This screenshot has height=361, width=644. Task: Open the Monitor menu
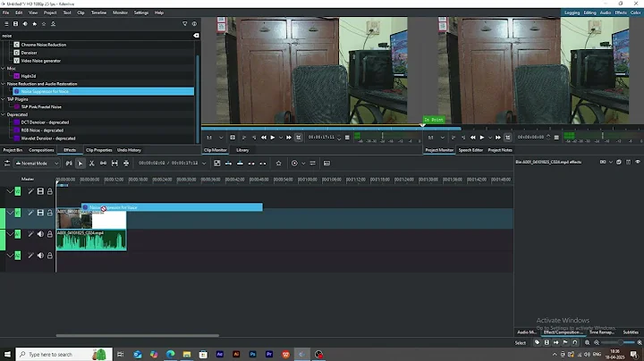pos(121,13)
